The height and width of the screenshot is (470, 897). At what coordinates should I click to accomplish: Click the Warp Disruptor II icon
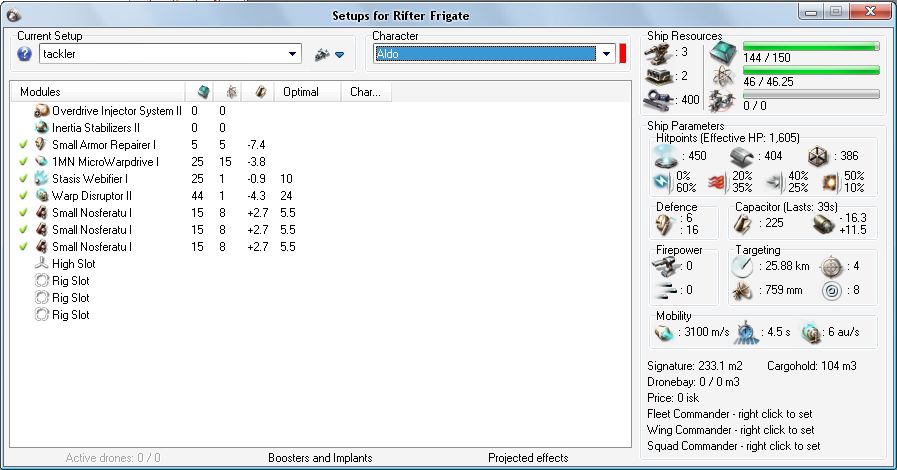coord(41,196)
